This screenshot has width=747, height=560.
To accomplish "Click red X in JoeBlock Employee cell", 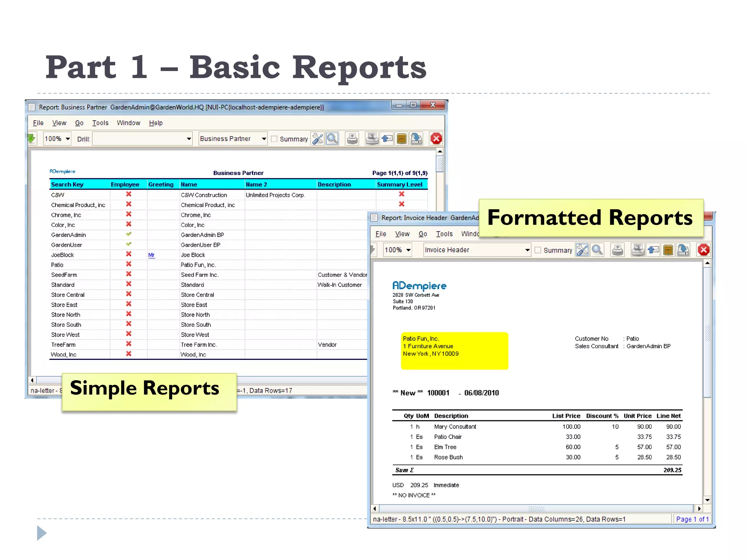I will [129, 254].
